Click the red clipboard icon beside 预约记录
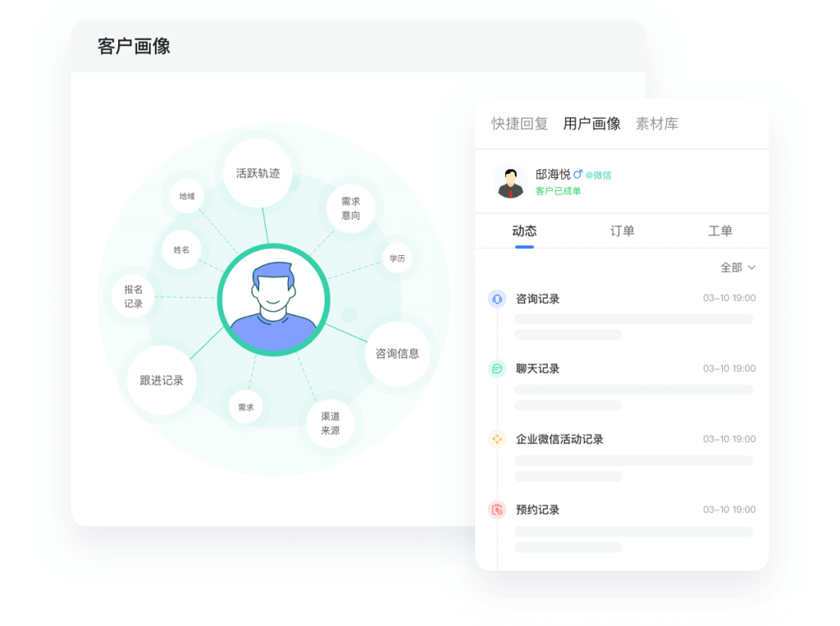Image resolution: width=840 pixels, height=626 pixels. click(497, 509)
